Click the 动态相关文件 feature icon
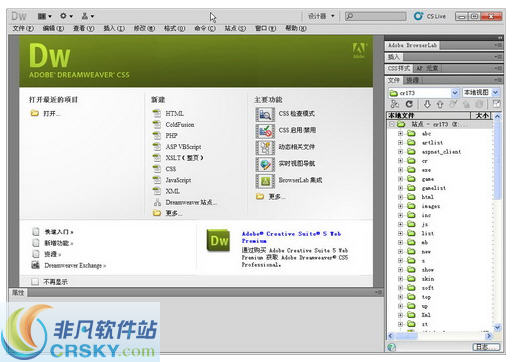Image resolution: width=514 pixels, height=362 pixels. [x=265, y=148]
